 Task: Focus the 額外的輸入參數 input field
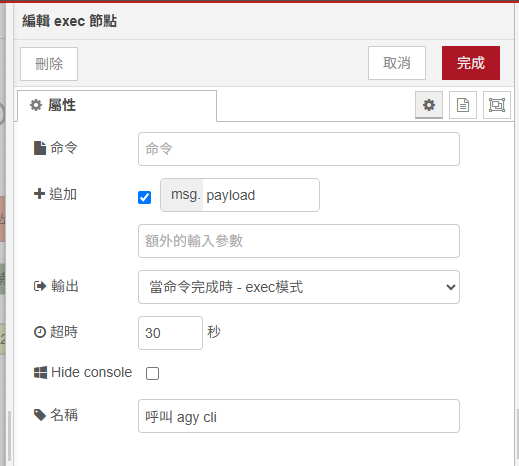[x=299, y=241]
